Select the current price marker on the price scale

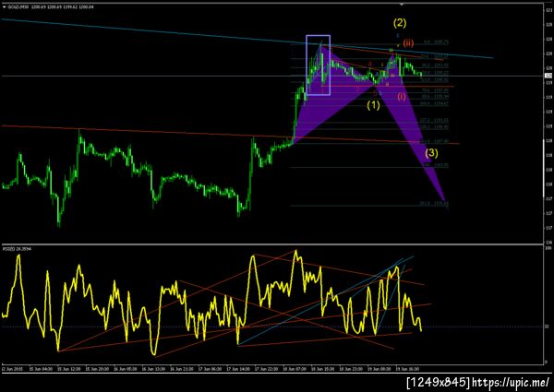[548, 76]
